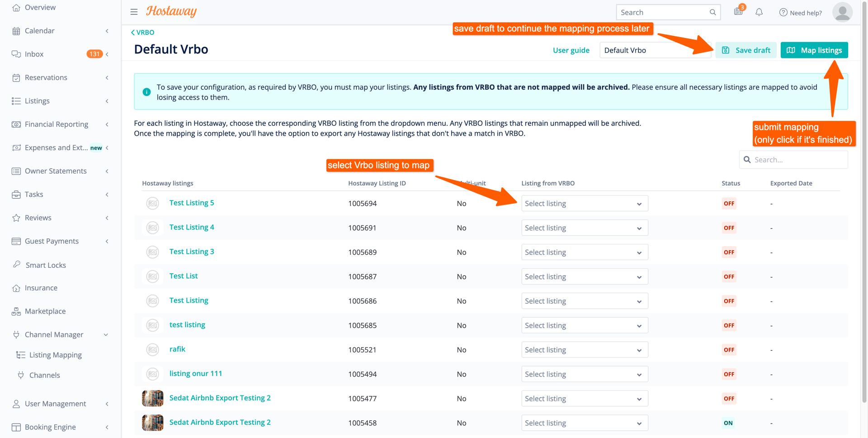Open the Select listing dropdown for Test Listing 3

pos(585,252)
